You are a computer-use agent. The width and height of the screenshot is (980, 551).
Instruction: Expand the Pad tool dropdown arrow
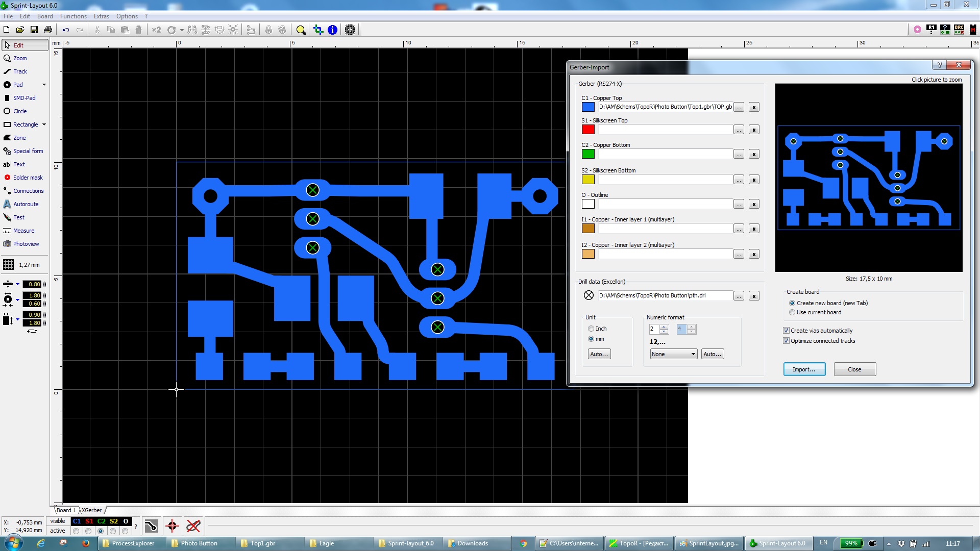pos(44,85)
